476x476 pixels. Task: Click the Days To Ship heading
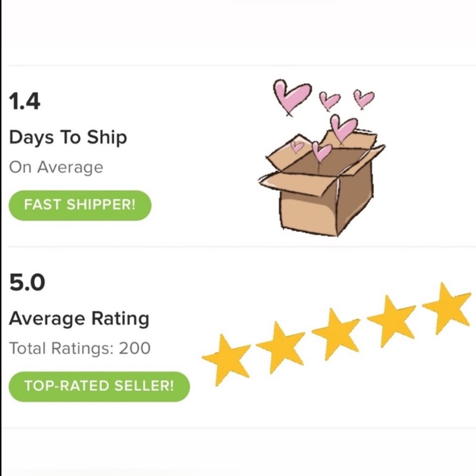tap(68, 137)
